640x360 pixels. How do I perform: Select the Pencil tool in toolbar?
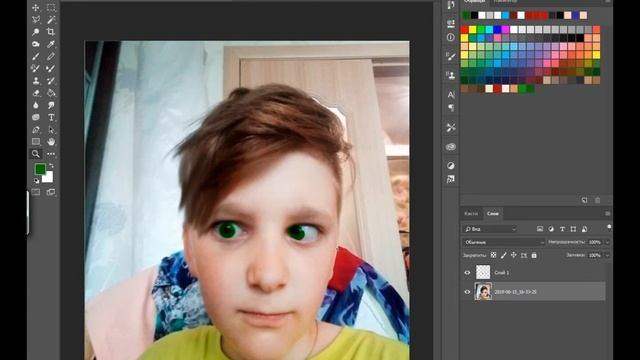[51, 56]
